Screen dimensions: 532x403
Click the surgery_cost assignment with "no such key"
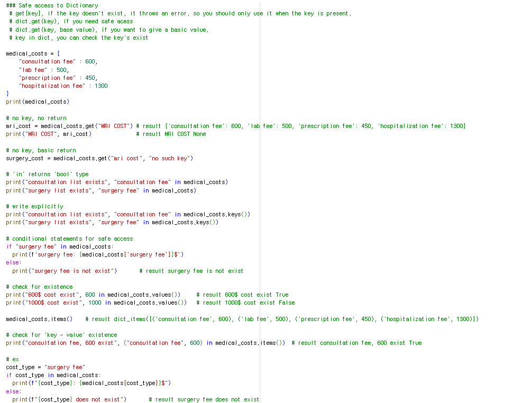click(99, 159)
